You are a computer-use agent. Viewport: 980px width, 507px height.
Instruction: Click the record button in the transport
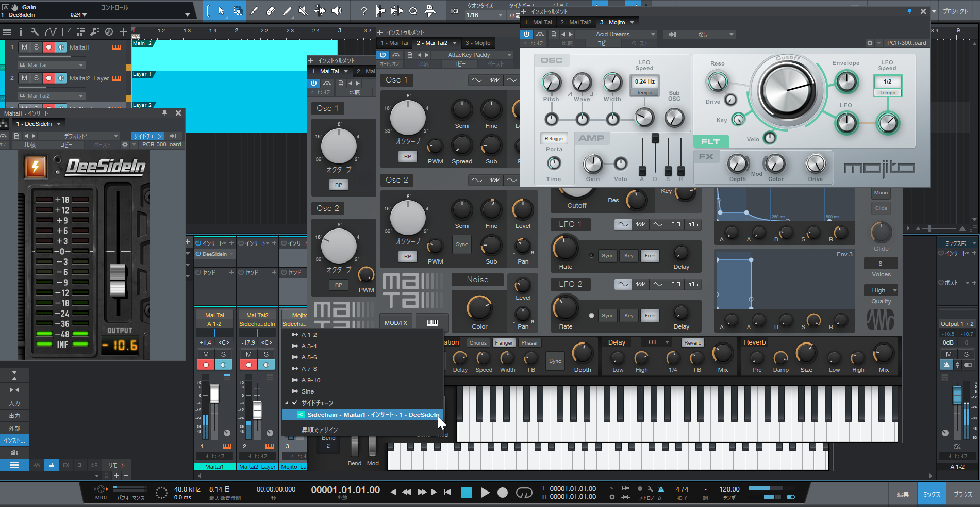point(503,493)
